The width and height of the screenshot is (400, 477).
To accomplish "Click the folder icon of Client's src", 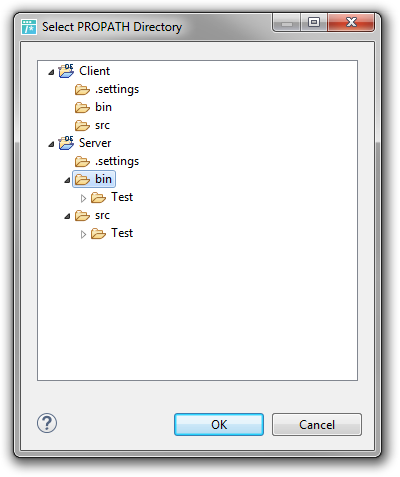I will (x=82, y=125).
